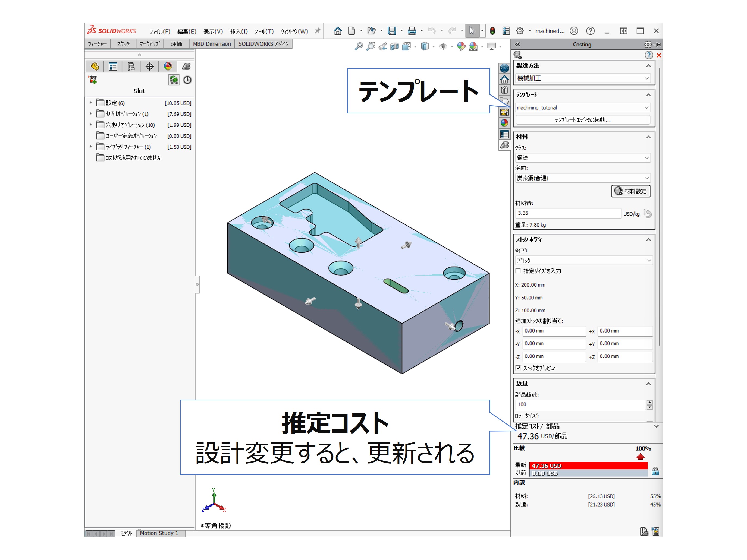Open user account login icon

click(574, 31)
